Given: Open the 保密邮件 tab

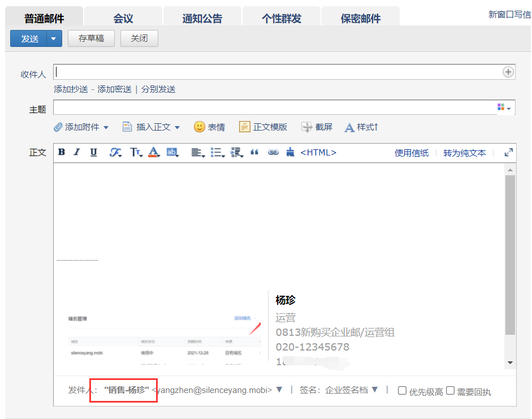Looking at the screenshot, I should (360, 18).
